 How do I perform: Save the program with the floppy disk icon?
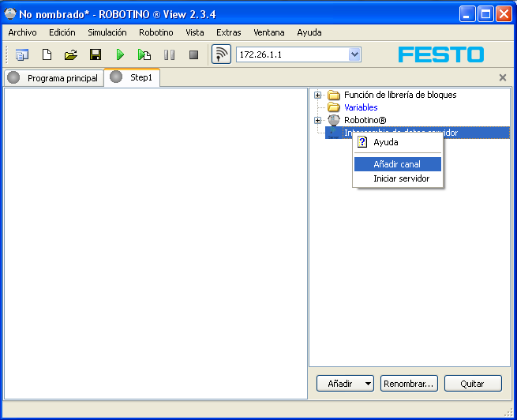pos(96,54)
